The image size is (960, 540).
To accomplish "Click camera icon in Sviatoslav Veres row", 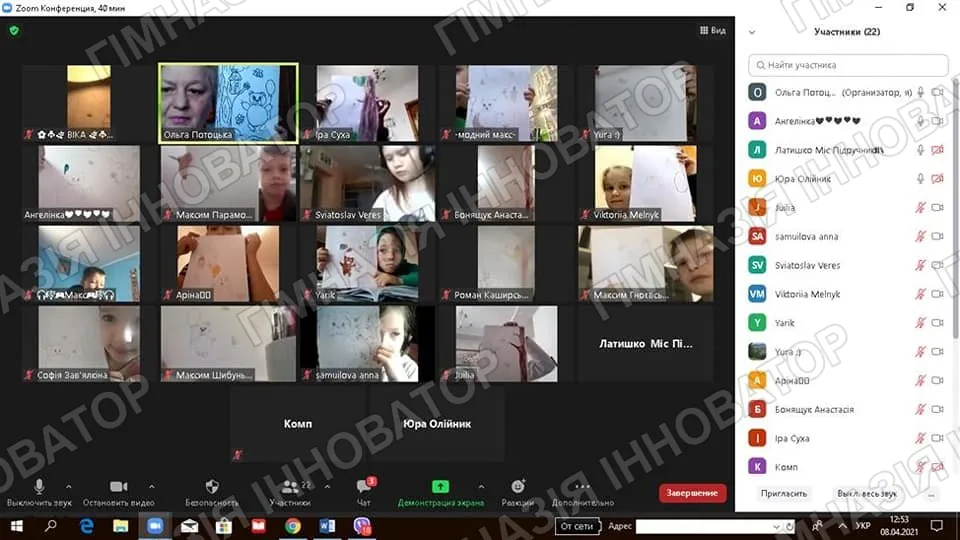I will pos(937,265).
